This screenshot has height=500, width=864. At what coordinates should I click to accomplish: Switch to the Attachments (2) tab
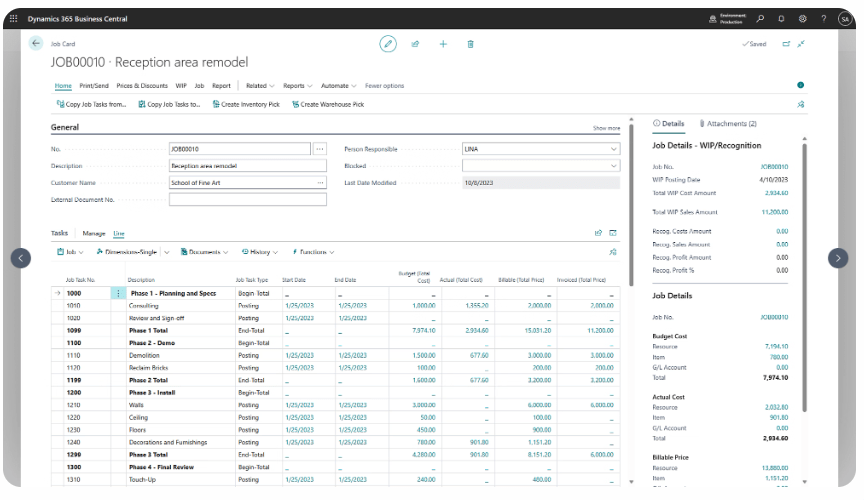tap(728, 123)
